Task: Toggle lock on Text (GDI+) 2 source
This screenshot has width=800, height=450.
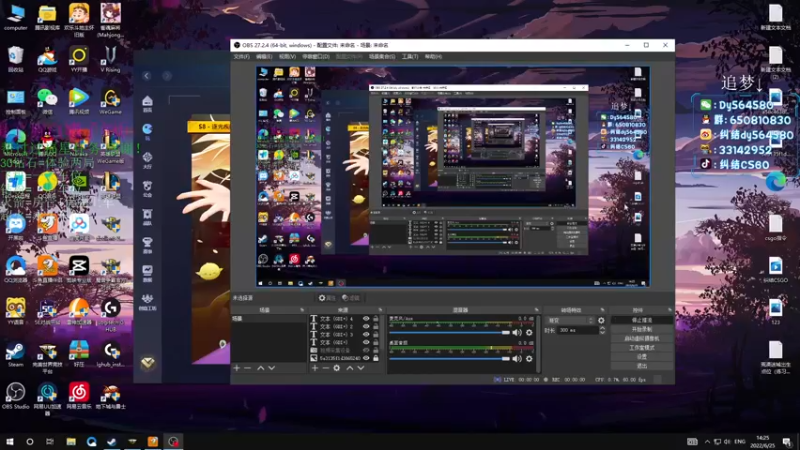Action: [x=376, y=327]
